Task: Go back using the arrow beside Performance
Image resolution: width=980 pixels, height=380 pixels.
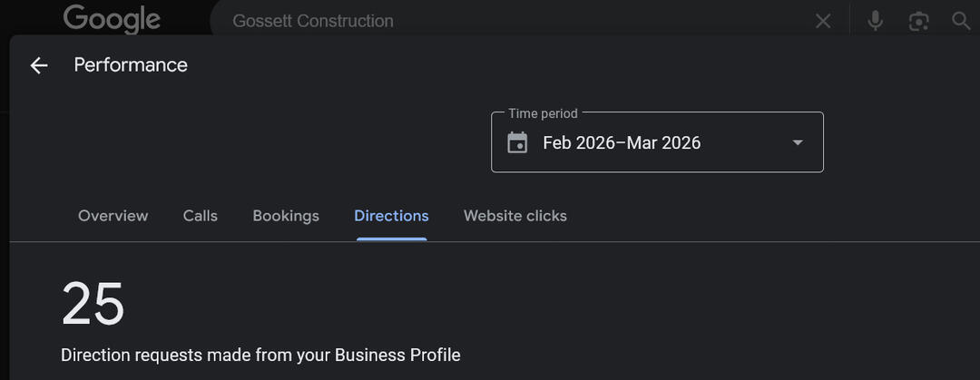Action: (38, 65)
